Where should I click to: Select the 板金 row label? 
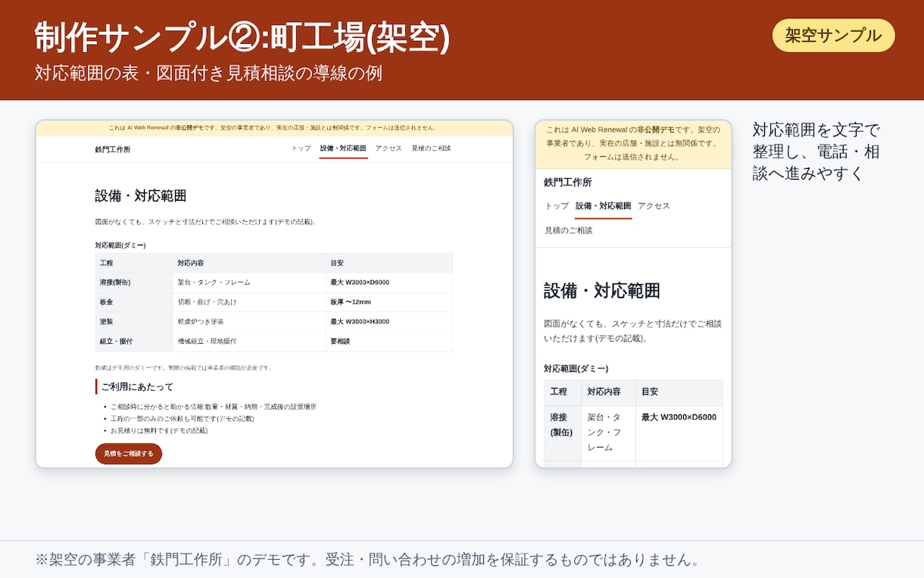[135, 302]
